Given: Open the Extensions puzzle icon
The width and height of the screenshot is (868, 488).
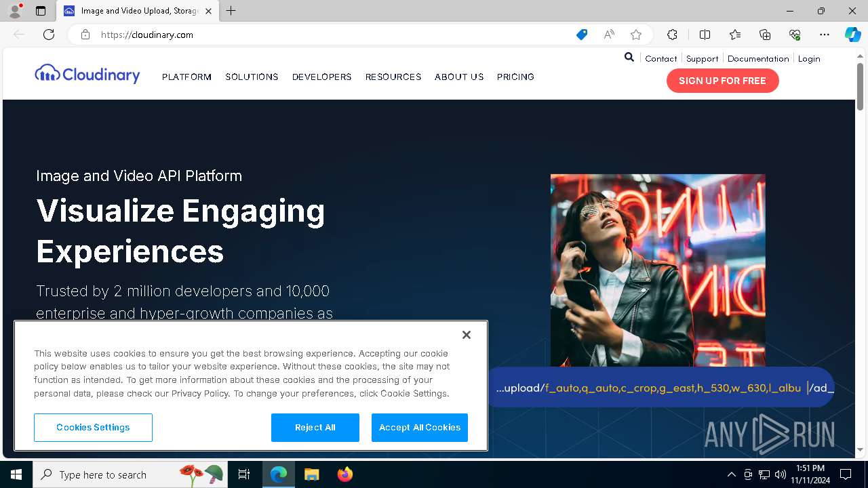Looking at the screenshot, I should [672, 35].
